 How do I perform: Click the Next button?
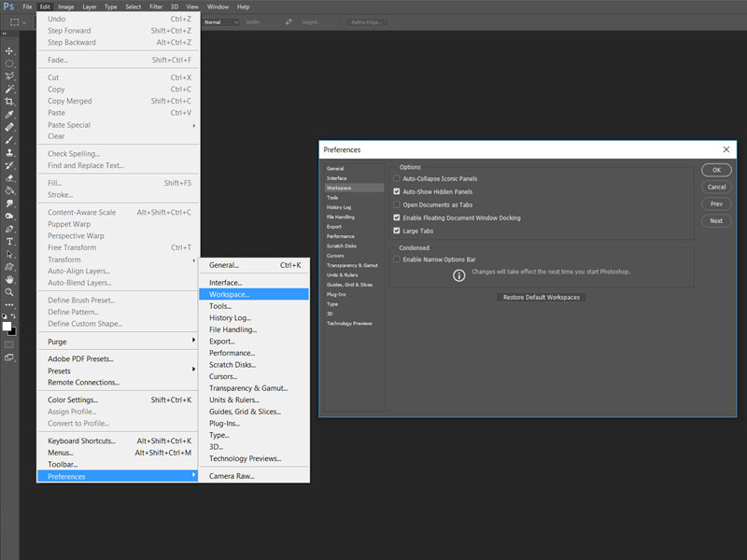point(716,220)
